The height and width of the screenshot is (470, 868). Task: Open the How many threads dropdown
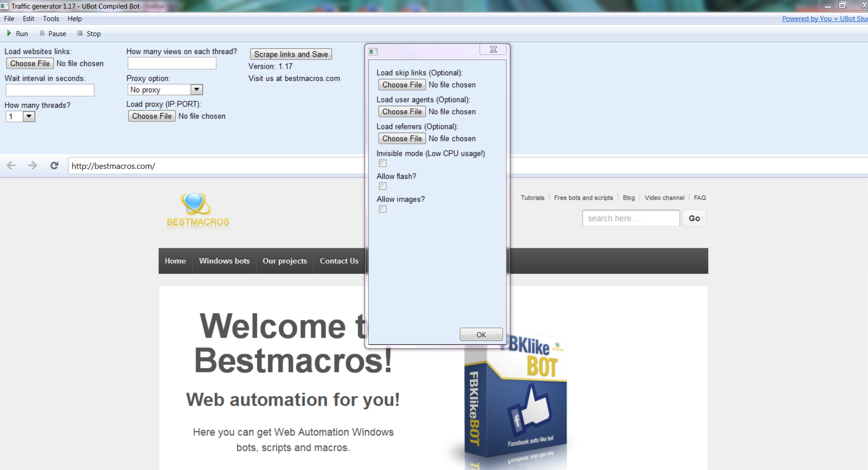click(x=29, y=116)
